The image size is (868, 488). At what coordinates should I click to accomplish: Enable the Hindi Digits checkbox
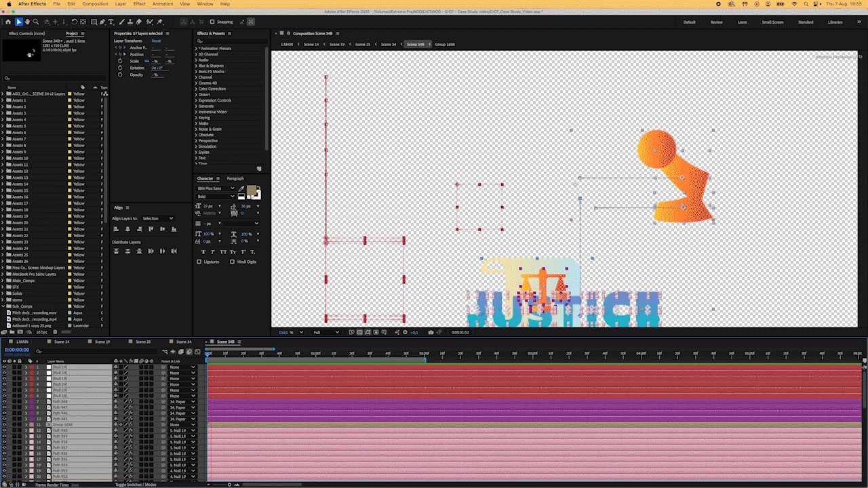[232, 262]
